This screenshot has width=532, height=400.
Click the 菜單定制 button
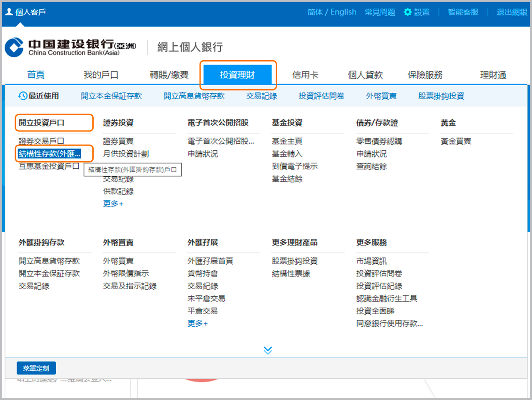point(36,368)
